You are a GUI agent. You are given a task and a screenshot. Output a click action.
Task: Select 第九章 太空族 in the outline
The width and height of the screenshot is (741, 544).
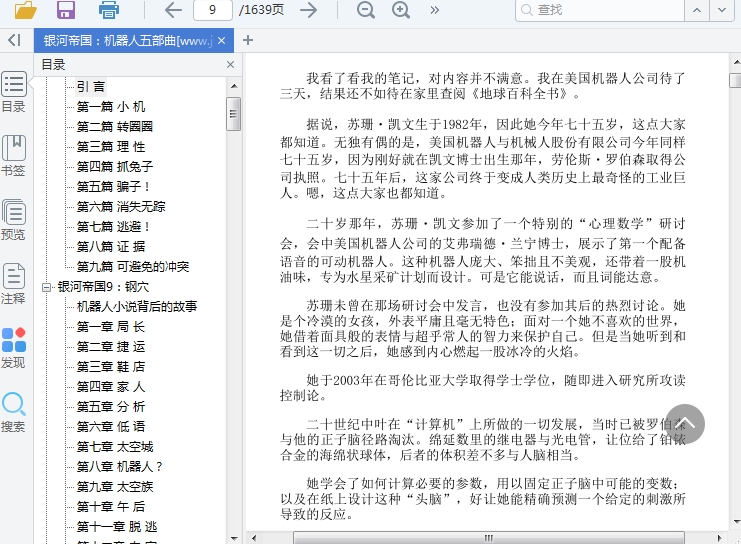point(115,486)
